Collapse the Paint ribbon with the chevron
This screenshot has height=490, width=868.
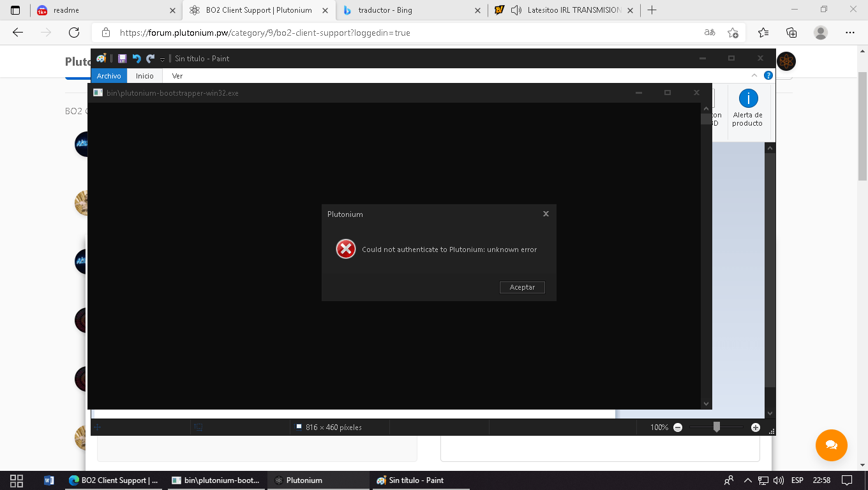(x=754, y=75)
